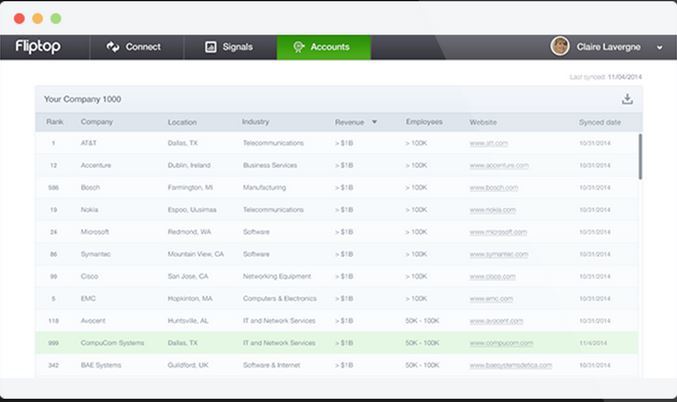Sort by Revenue dropdown arrow
The height and width of the screenshot is (402, 677).
(x=374, y=122)
